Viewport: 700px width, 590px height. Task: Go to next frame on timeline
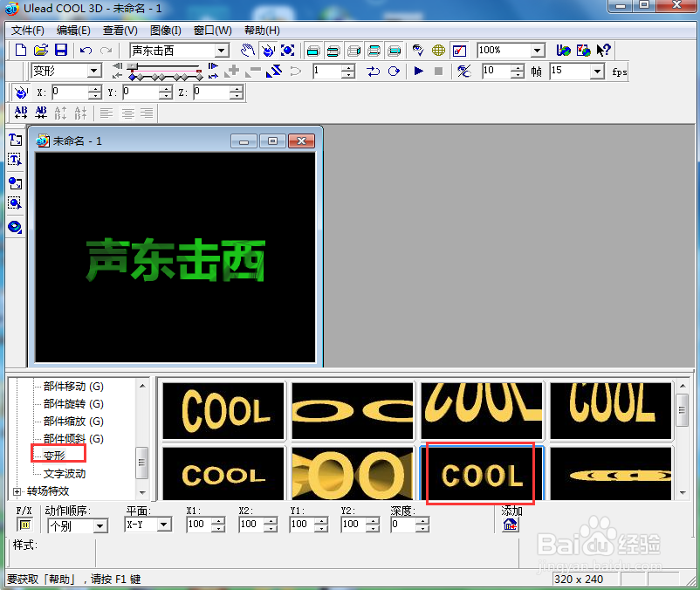[213, 66]
